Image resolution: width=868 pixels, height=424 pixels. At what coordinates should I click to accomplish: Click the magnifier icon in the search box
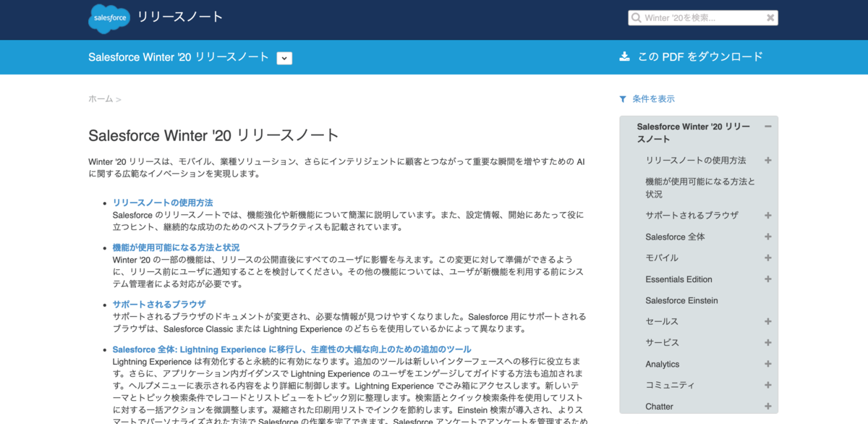[x=636, y=17]
